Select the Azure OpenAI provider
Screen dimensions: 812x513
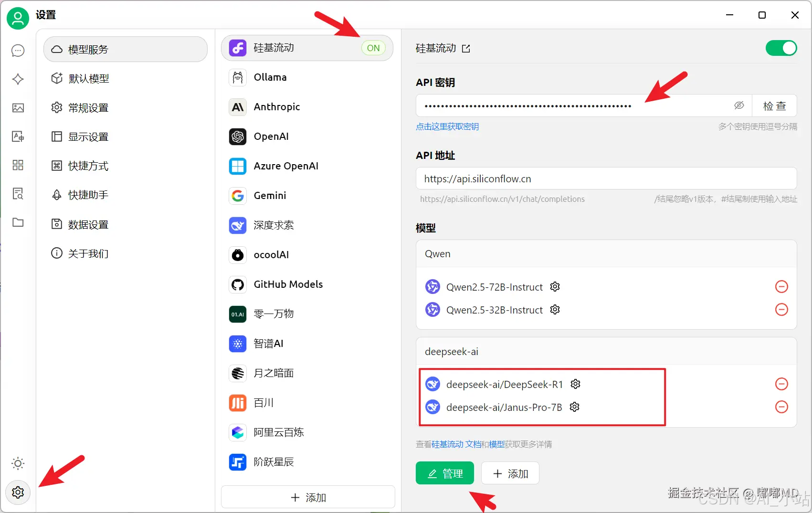[x=307, y=166]
